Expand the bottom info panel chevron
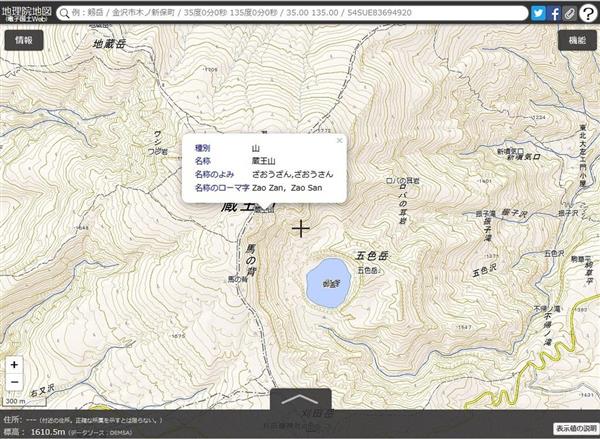Viewport: 600px width, 439px height. tap(300, 399)
